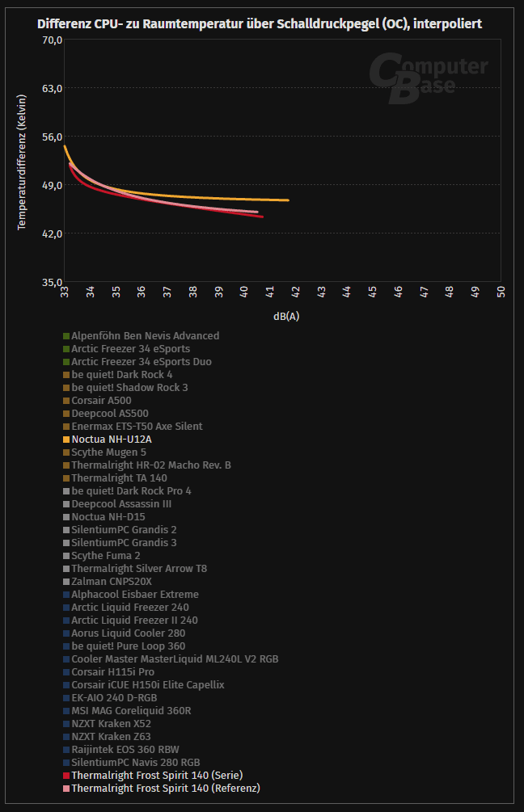Select Arctic Liquid Freezer 240 label
The height and width of the screenshot is (812, 524).
[x=130, y=608]
